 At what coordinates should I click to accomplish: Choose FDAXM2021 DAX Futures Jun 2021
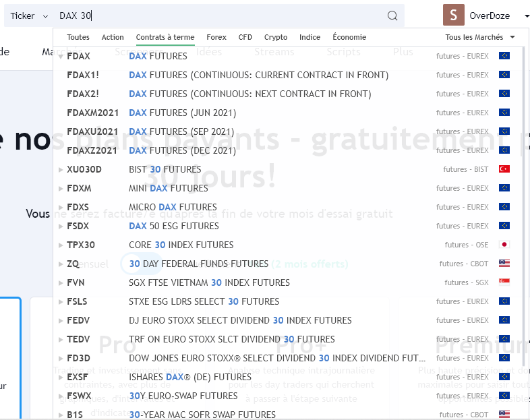pos(287,113)
